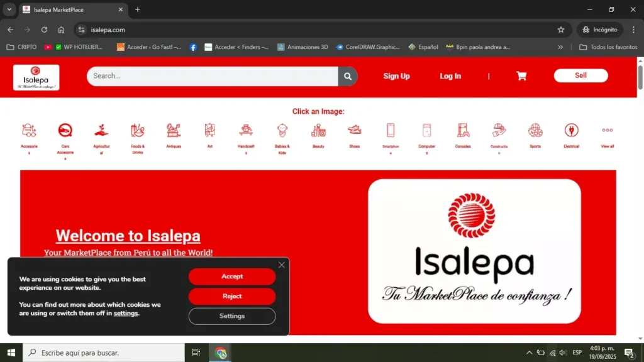Image resolution: width=644 pixels, height=362 pixels.
Task: Open the shopping cart
Action: (x=521, y=76)
